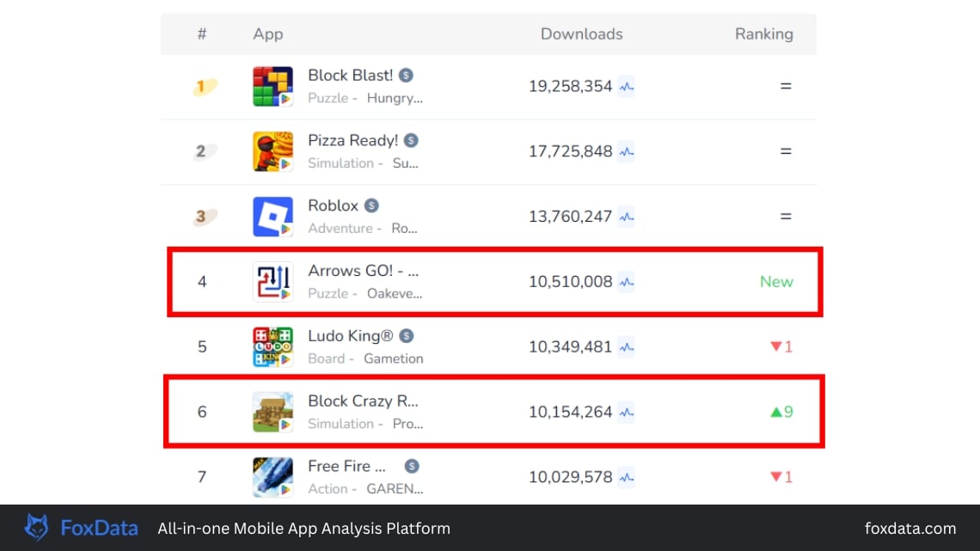Screen dimensions: 980x551
Task: View download trend chart for Arrows GO!
Action: (x=626, y=282)
